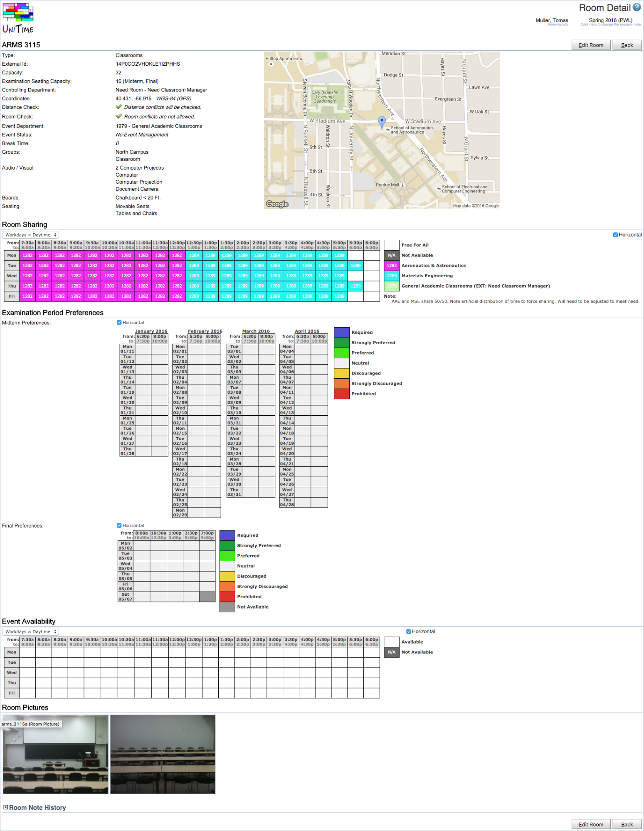This screenshot has height=831, width=644.
Task: Select Room Sharing Not Available N/A swatch
Action: tap(392, 255)
